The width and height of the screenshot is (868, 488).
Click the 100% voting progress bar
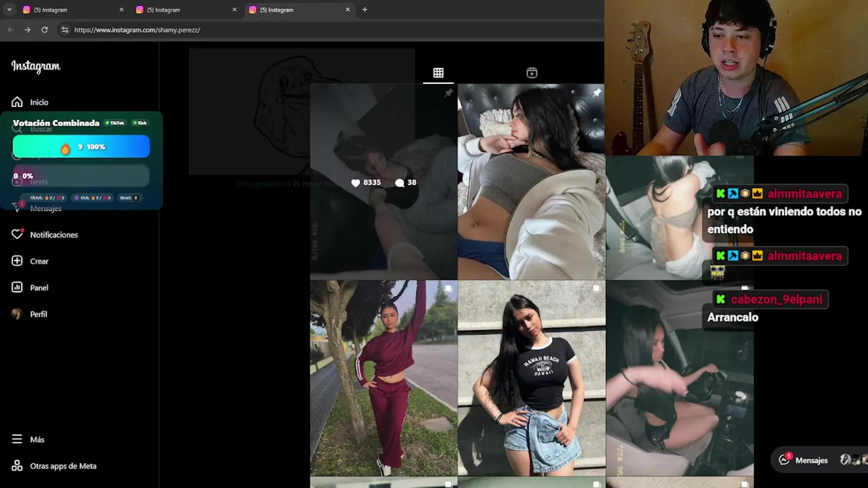coord(81,146)
